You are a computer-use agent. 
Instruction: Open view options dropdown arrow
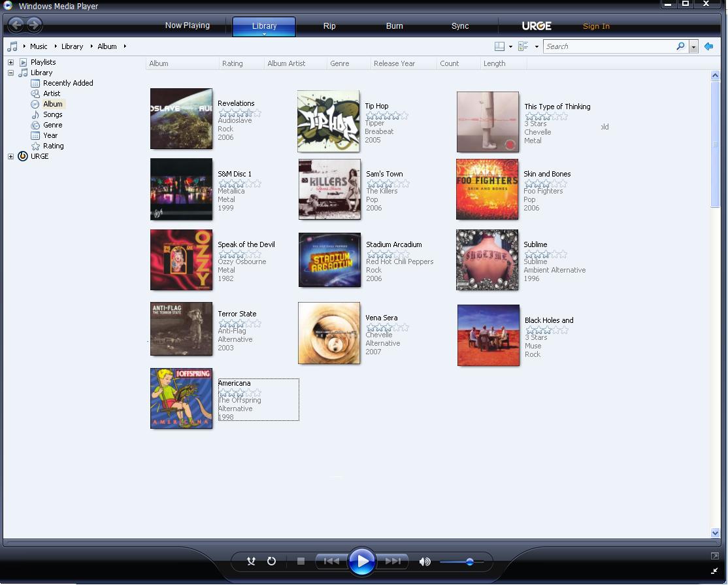coord(537,46)
